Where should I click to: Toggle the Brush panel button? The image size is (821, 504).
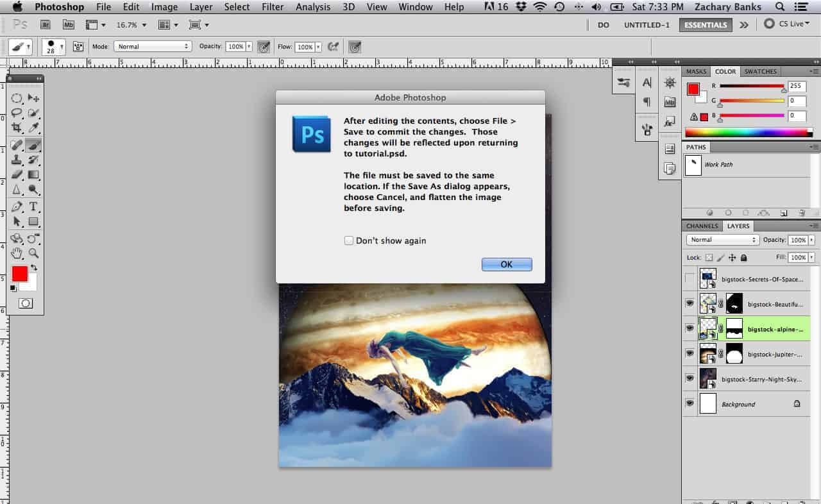tap(80, 47)
